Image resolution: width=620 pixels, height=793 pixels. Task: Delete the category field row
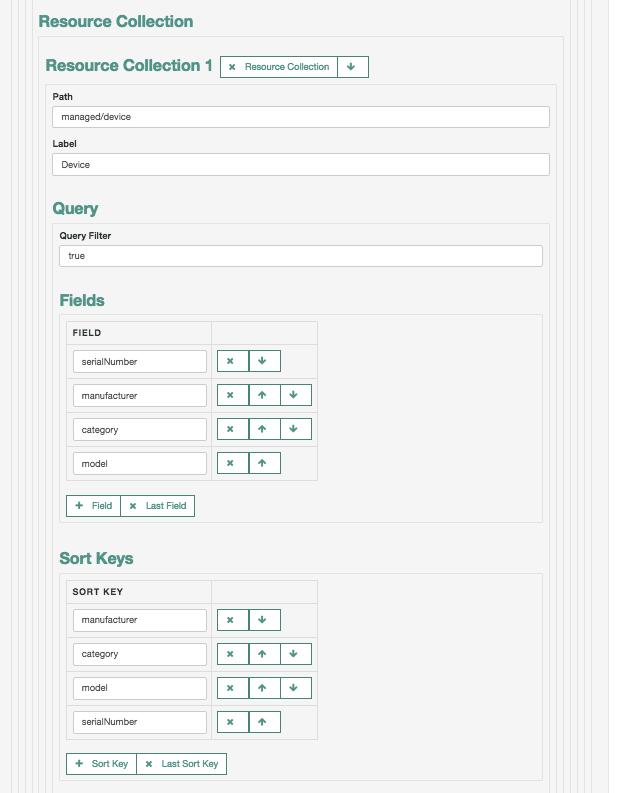tap(233, 429)
